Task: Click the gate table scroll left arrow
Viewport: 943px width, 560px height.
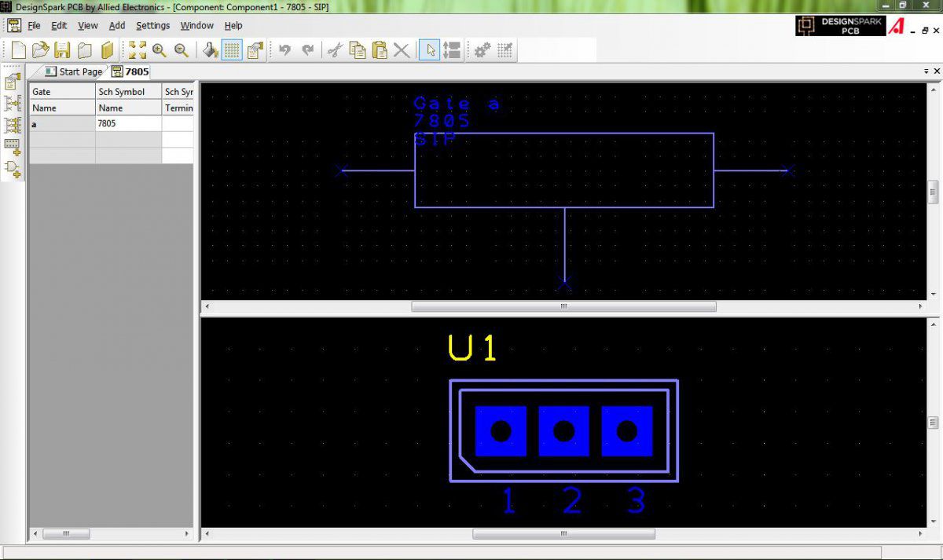Action: (x=35, y=534)
